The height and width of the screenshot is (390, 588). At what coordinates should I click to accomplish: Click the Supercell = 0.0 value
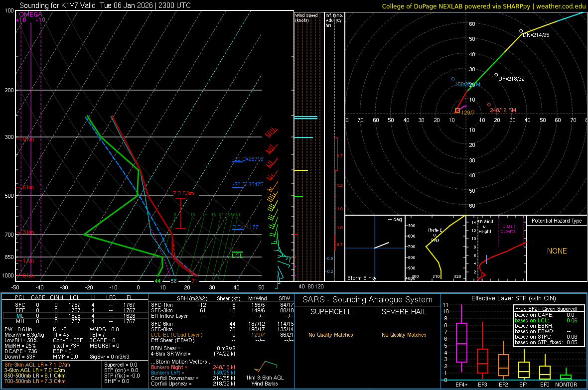[x=121, y=365]
